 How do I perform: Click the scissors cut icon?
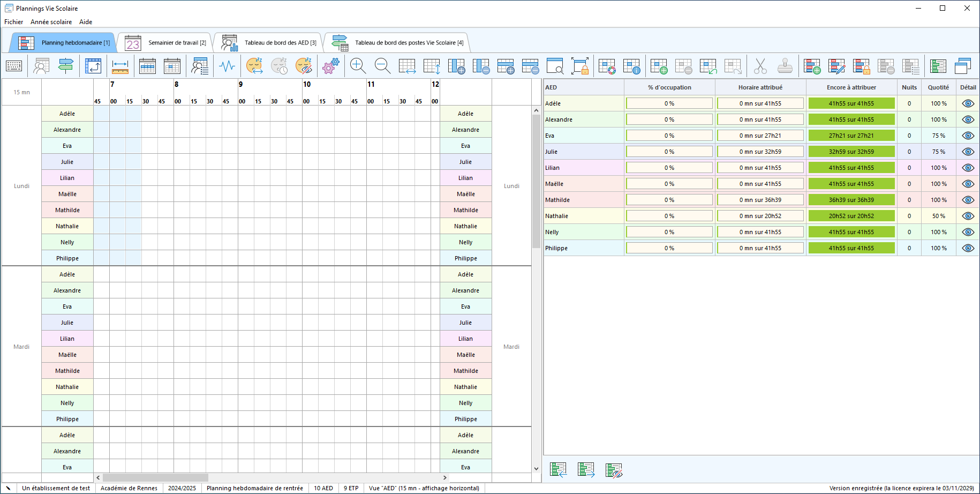(760, 66)
